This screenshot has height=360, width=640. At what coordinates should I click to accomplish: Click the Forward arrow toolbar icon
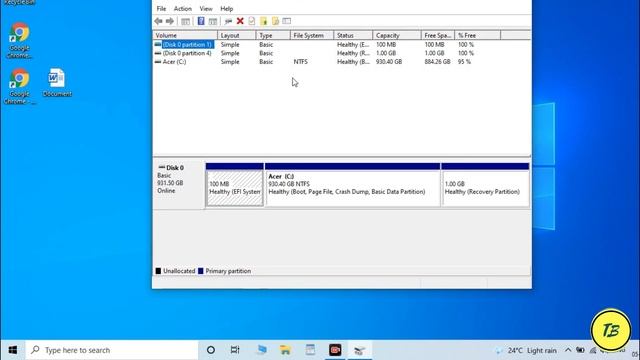[x=170, y=21]
